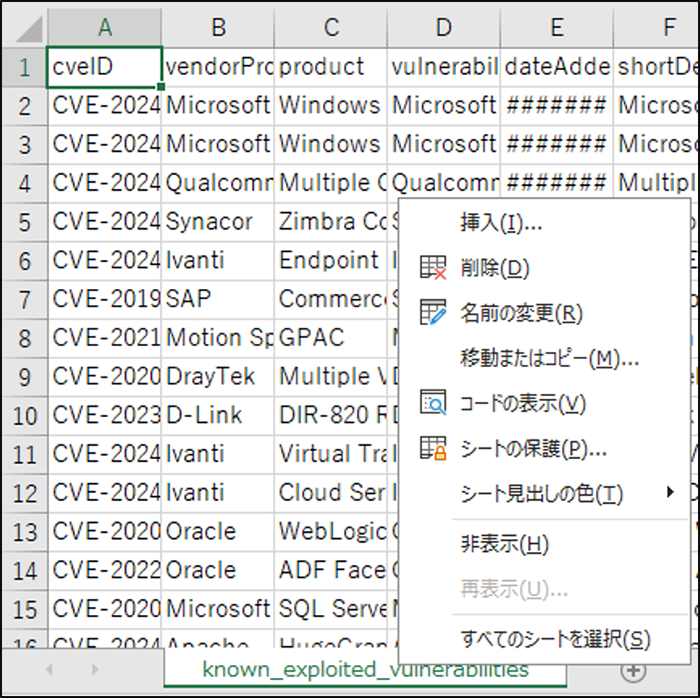Select column B header

pyautogui.click(x=218, y=28)
